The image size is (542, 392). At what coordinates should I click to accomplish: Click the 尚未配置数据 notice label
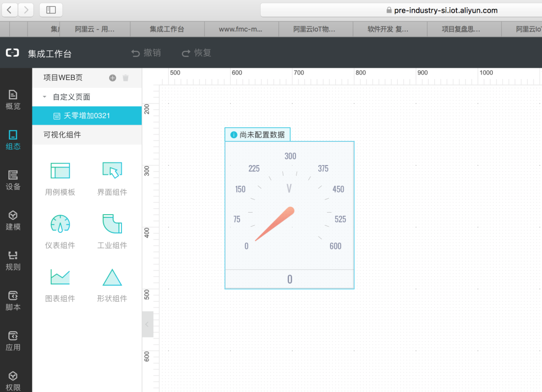tap(258, 135)
